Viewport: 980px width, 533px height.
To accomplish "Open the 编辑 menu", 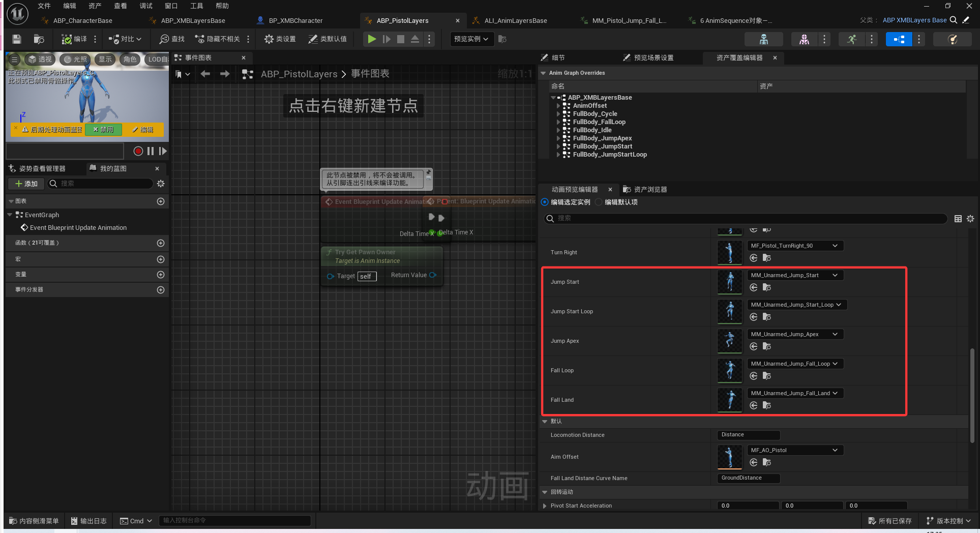I will pyautogui.click(x=70, y=6).
